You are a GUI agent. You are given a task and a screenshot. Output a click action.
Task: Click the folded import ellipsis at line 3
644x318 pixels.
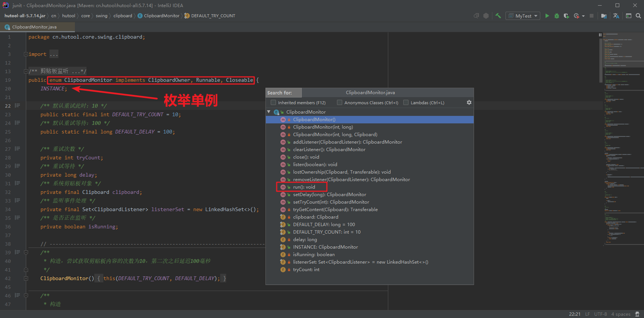54,54
